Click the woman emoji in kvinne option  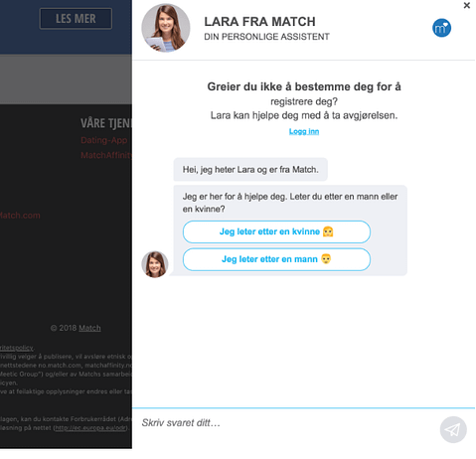(328, 231)
